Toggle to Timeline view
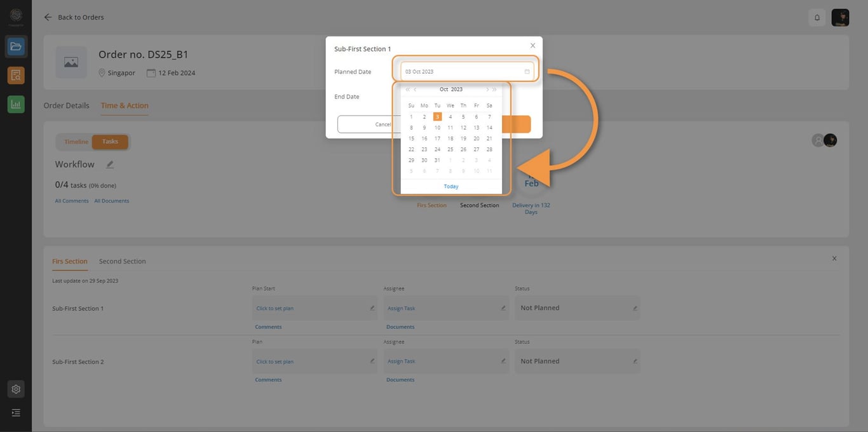The width and height of the screenshot is (868, 432). click(76, 142)
